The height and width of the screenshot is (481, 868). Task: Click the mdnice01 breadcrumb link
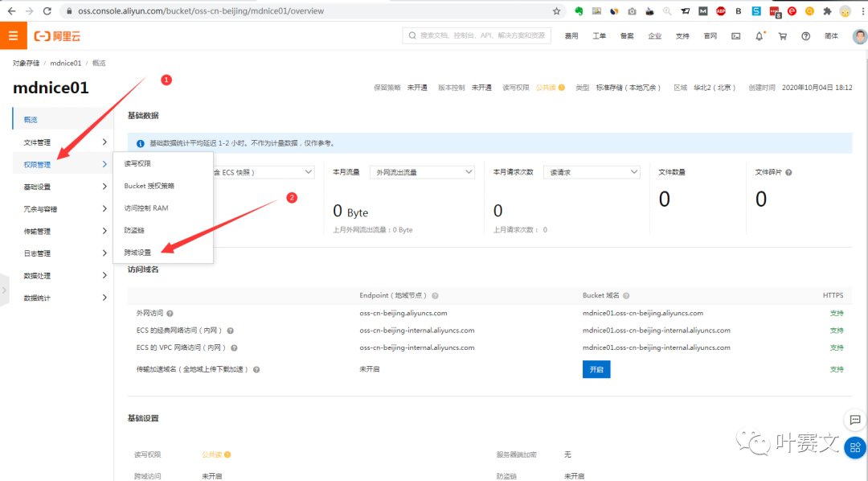[66, 64]
